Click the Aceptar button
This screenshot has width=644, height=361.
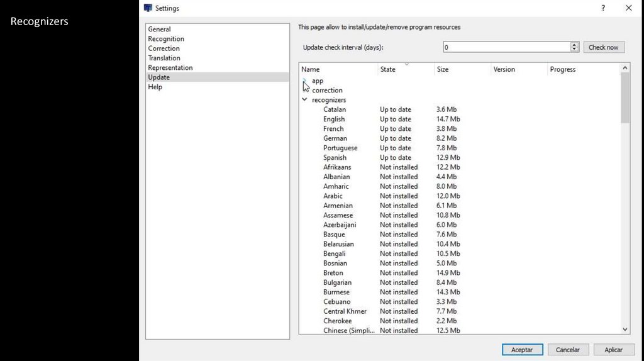[522, 350]
